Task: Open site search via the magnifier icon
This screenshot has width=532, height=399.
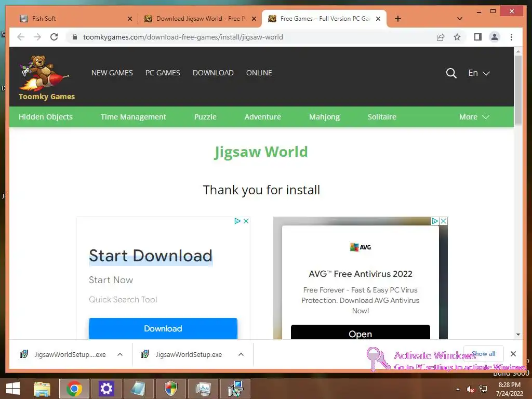Action: pyautogui.click(x=451, y=73)
